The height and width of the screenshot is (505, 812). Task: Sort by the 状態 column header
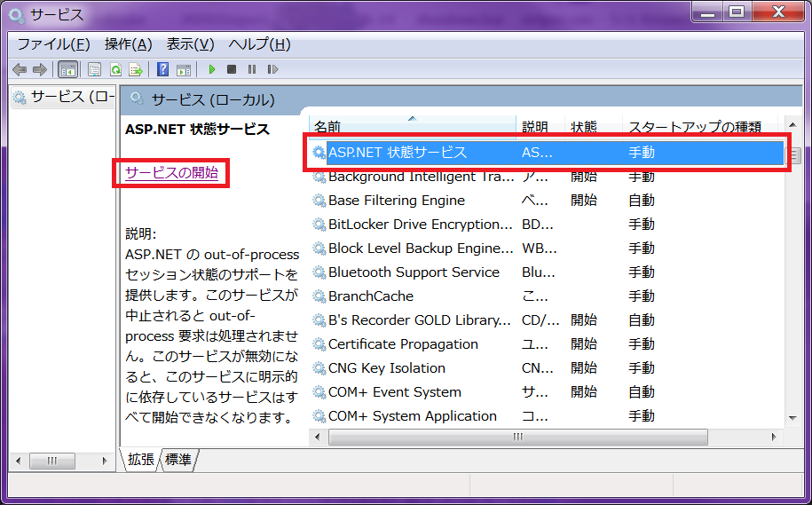593,126
